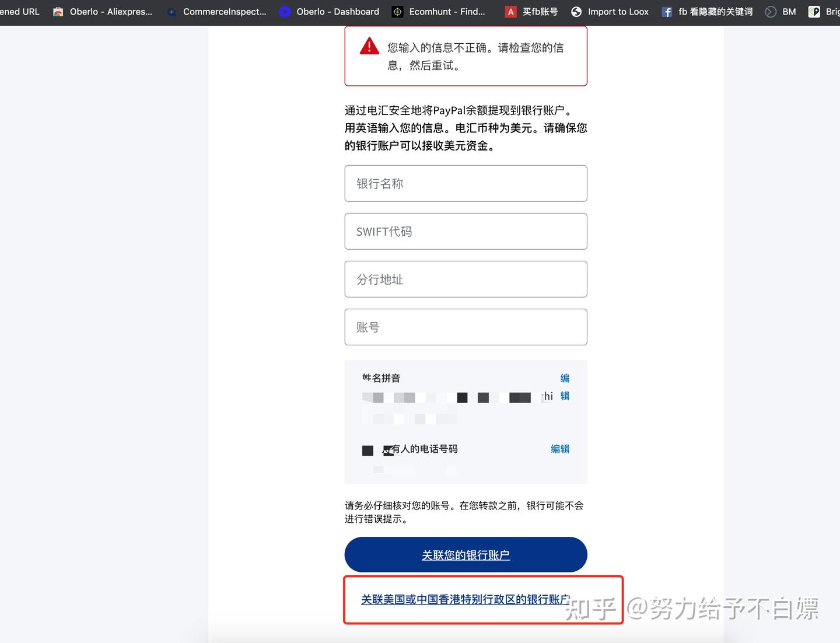840x643 pixels.
Task: Click the 分行地址 text field
Action: click(x=466, y=279)
